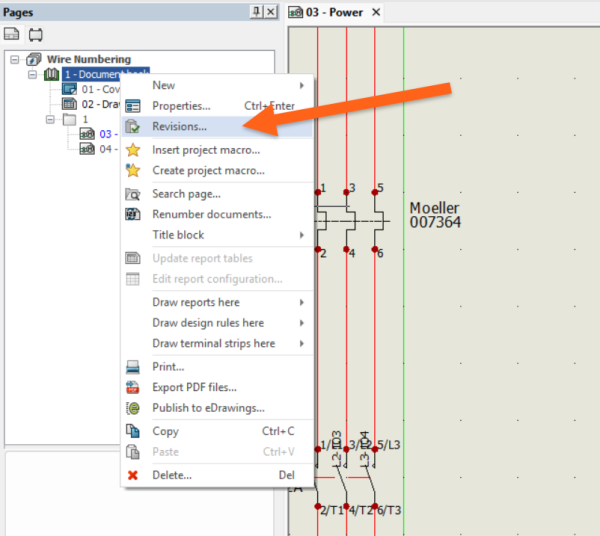Open Draw design rules here submenu

(x=217, y=323)
